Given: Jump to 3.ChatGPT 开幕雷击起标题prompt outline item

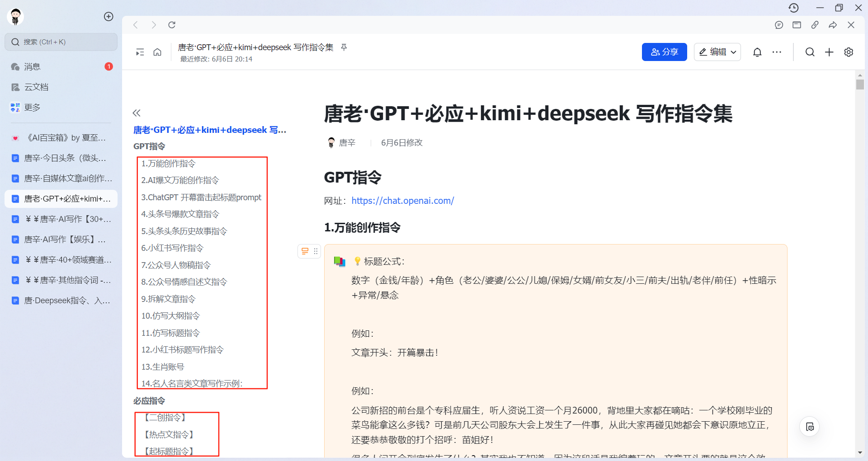Looking at the screenshot, I should pos(201,198).
